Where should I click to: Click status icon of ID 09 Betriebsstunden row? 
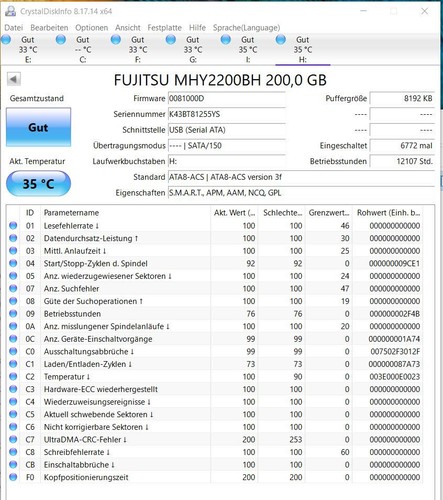point(13,314)
